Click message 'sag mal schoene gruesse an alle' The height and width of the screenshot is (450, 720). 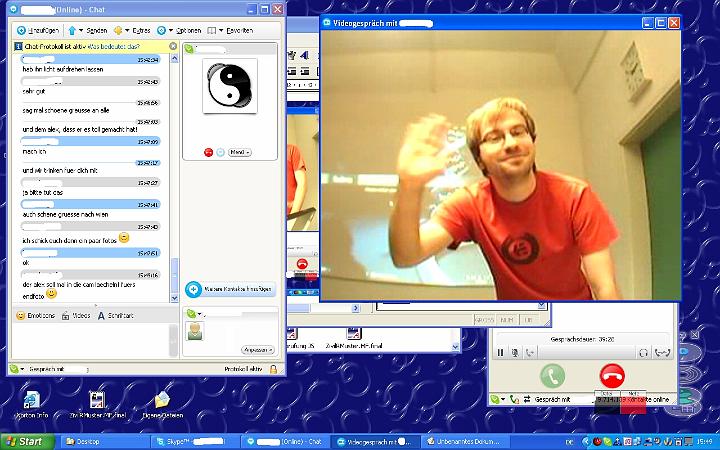[66, 110]
